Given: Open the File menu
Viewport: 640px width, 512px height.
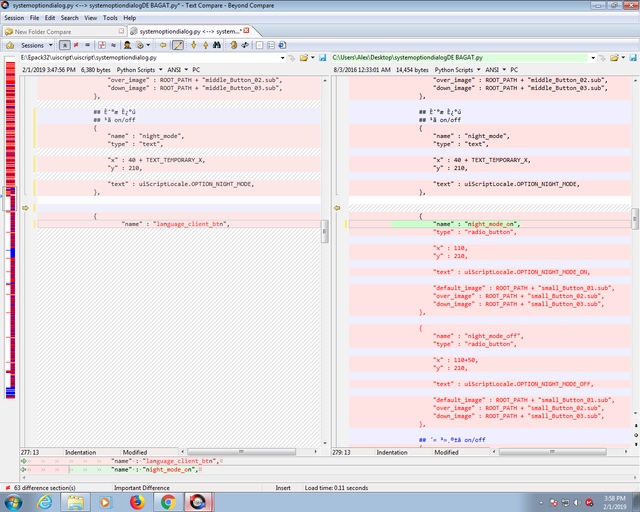Looking at the screenshot, I should tap(34, 18).
